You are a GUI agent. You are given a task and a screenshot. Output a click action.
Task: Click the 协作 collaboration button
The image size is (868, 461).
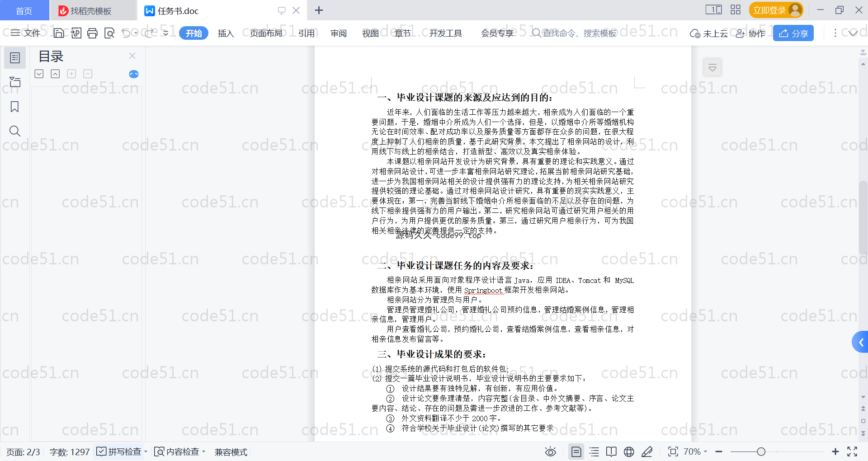(750, 33)
